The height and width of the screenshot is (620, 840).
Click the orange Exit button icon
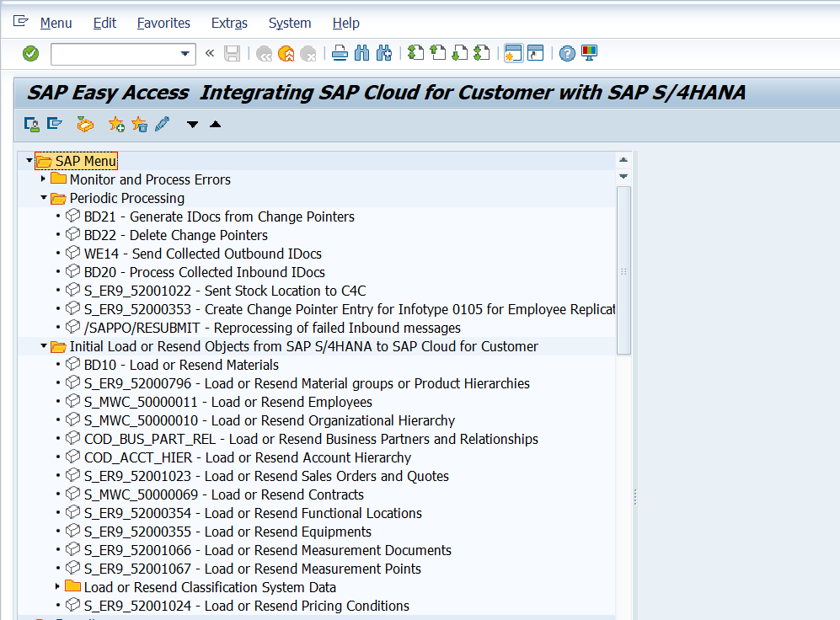(x=286, y=54)
